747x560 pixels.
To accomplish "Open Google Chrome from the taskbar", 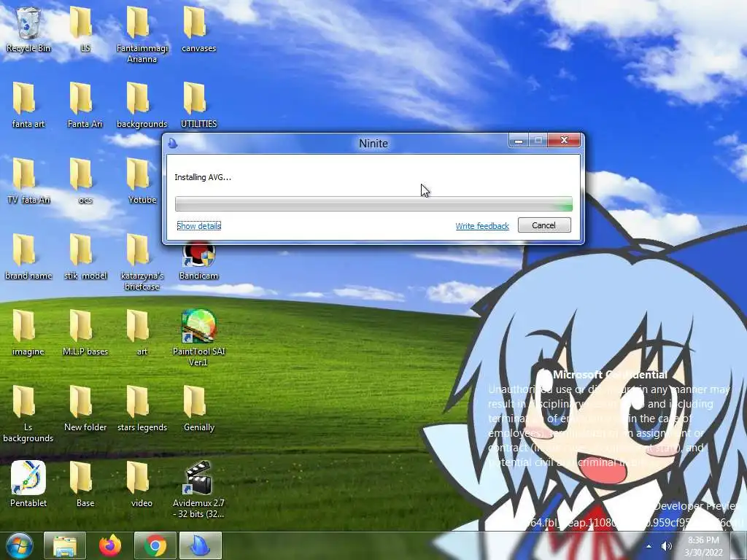I will (155, 545).
